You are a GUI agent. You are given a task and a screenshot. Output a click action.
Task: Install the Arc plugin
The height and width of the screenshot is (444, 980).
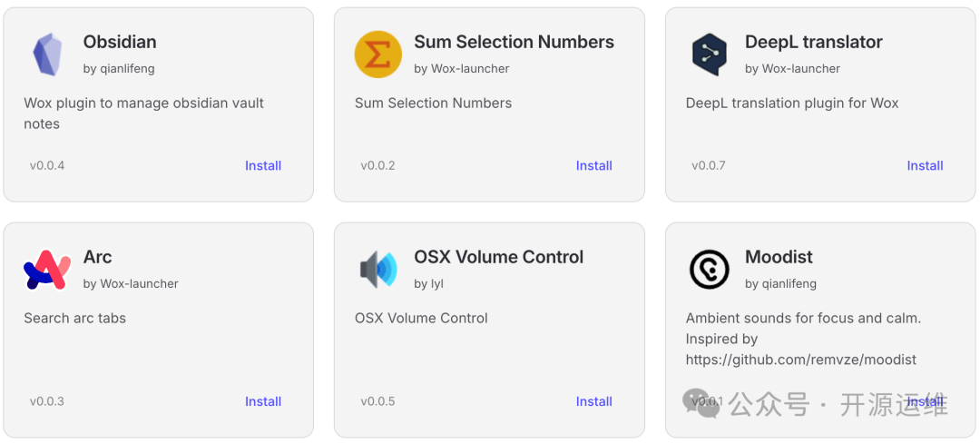click(263, 401)
